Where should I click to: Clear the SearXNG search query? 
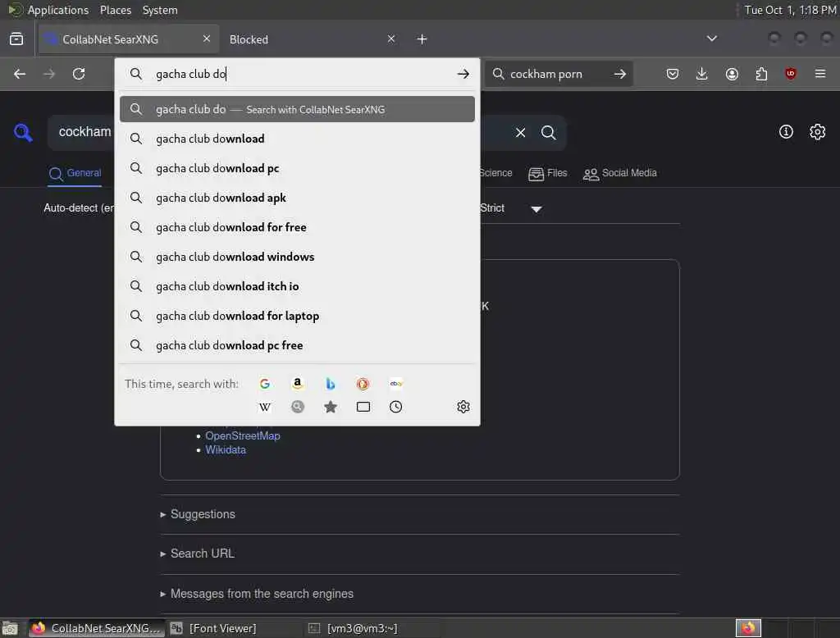point(521,132)
